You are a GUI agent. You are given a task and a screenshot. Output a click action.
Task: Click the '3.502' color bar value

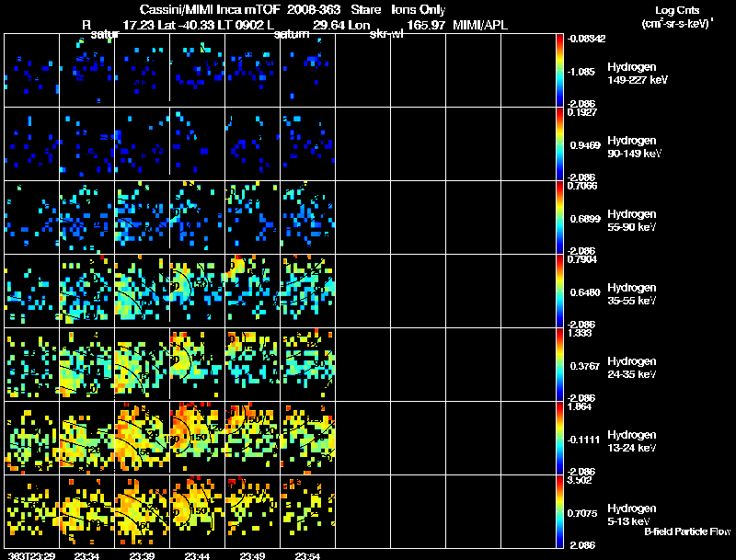coord(580,480)
